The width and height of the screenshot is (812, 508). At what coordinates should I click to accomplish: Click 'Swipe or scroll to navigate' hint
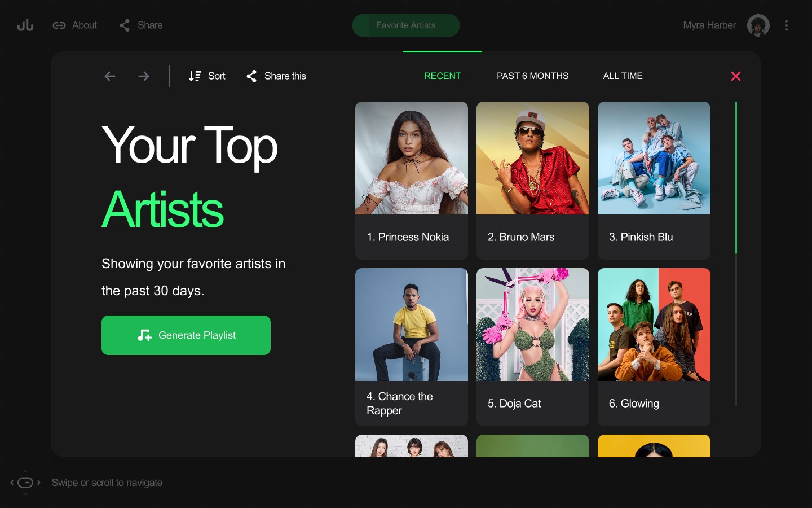[107, 483]
